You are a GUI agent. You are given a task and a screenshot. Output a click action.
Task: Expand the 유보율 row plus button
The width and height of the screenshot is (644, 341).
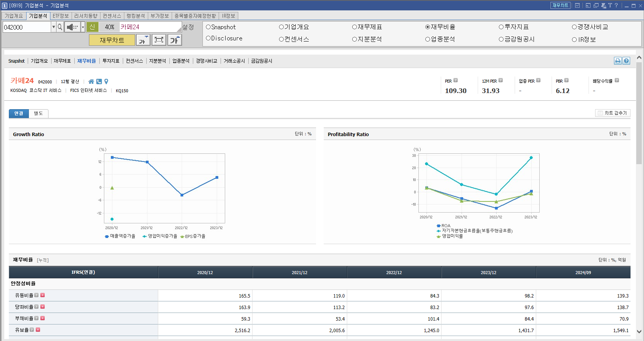click(38, 330)
